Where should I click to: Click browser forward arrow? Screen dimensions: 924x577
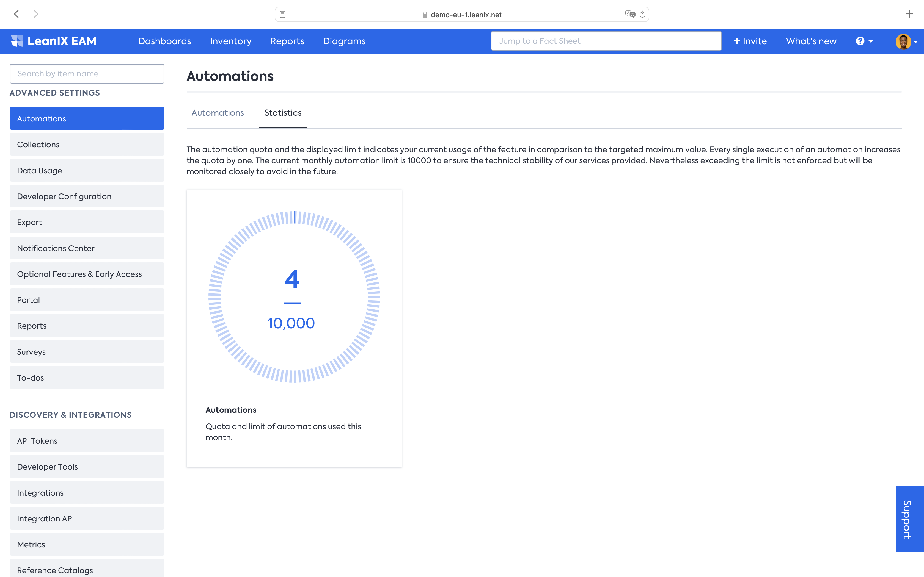pyautogui.click(x=36, y=14)
